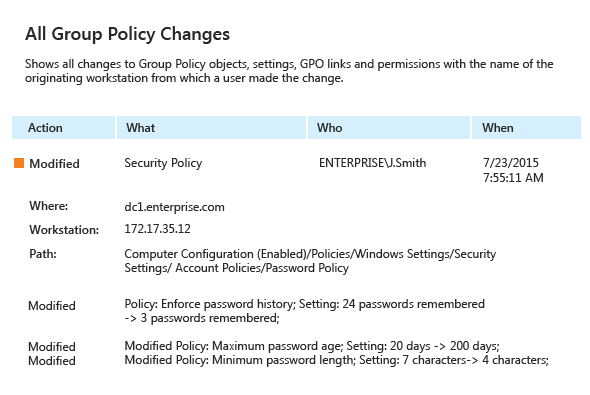Click the workstation IP 172.17.35.12
The width and height of the screenshot is (590, 395).
coord(158,229)
